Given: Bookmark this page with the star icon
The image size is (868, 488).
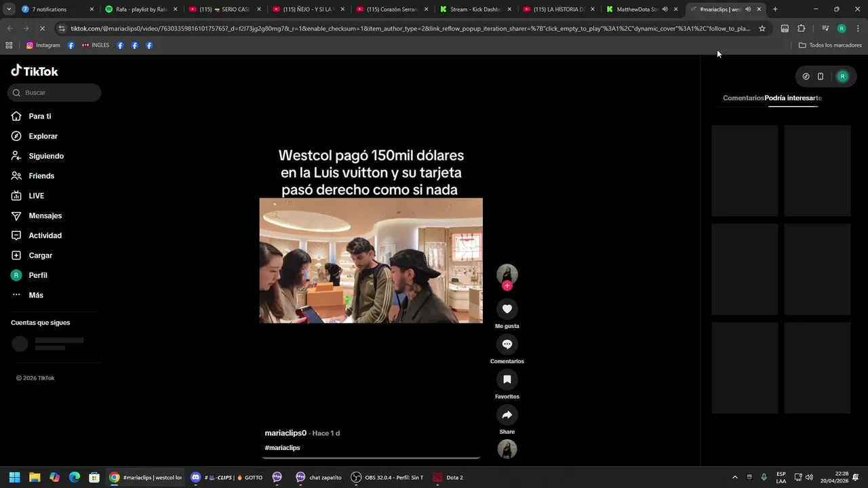Looking at the screenshot, I should 762,28.
